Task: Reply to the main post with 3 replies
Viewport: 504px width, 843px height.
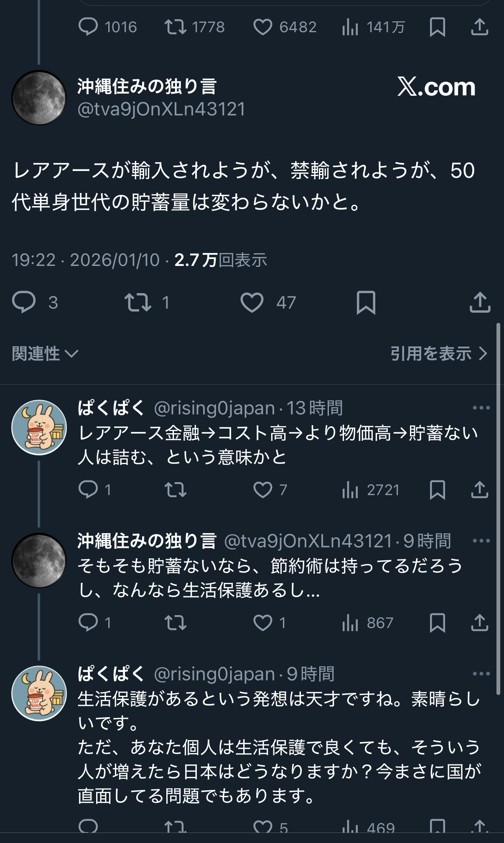Action: click(24, 302)
